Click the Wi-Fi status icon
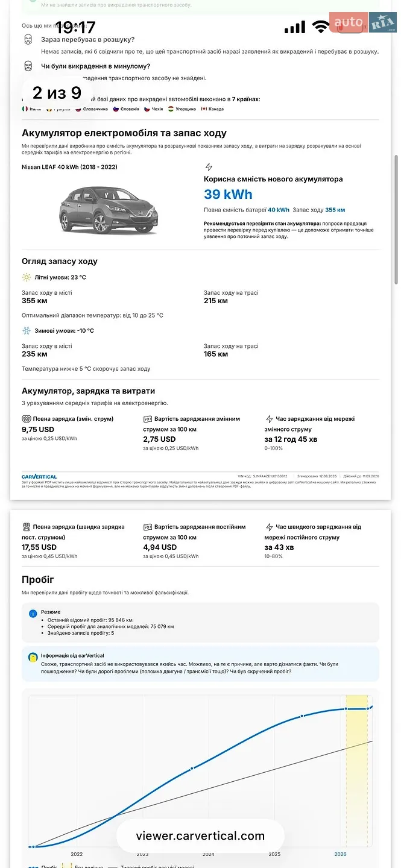401x868 pixels. [x=321, y=27]
